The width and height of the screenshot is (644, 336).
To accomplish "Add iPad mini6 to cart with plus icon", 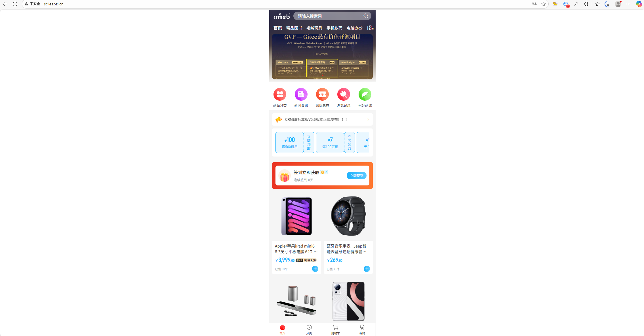I will [315, 269].
